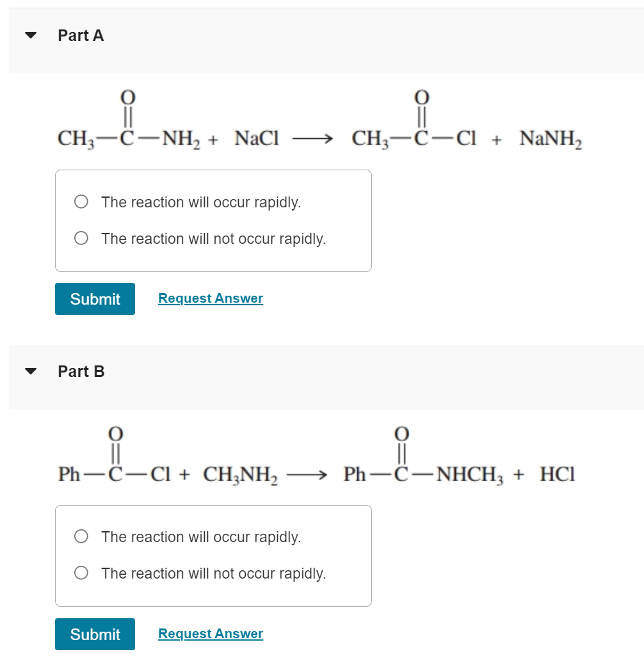
Task: Click the Part B heading label
Action: [81, 371]
